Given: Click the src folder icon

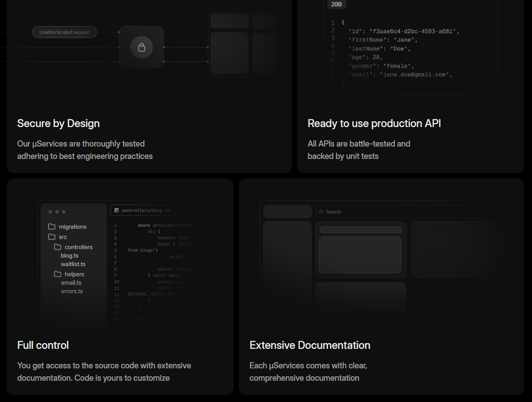Looking at the screenshot, I should tap(52, 237).
